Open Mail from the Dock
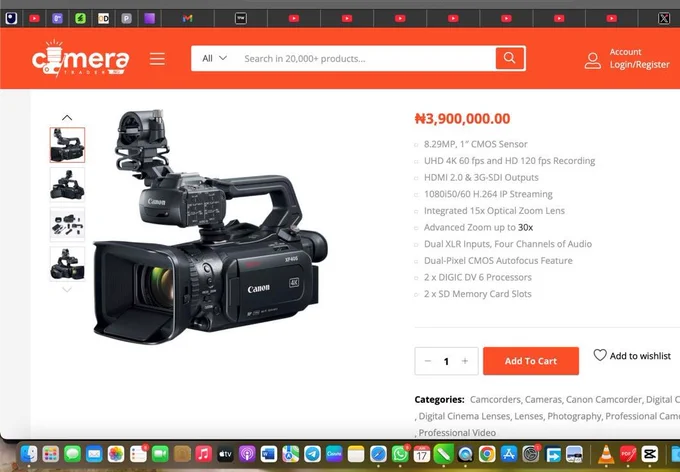The width and height of the screenshot is (680, 472). pos(94,454)
